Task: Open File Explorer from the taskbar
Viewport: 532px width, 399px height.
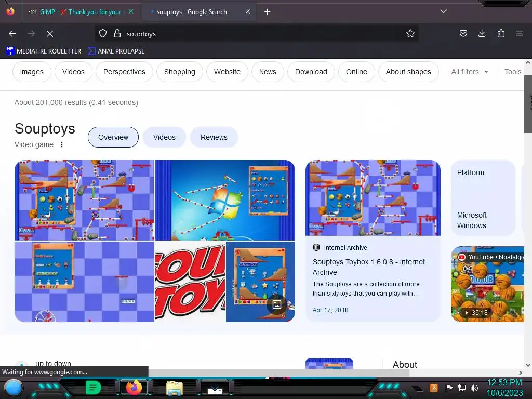Action: tap(175, 388)
